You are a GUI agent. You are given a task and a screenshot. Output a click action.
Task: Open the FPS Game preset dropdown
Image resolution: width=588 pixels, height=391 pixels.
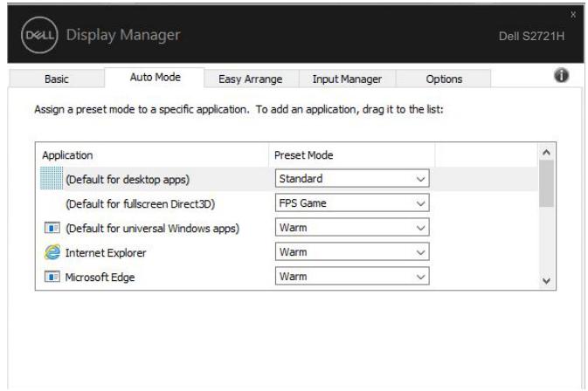[x=352, y=203]
